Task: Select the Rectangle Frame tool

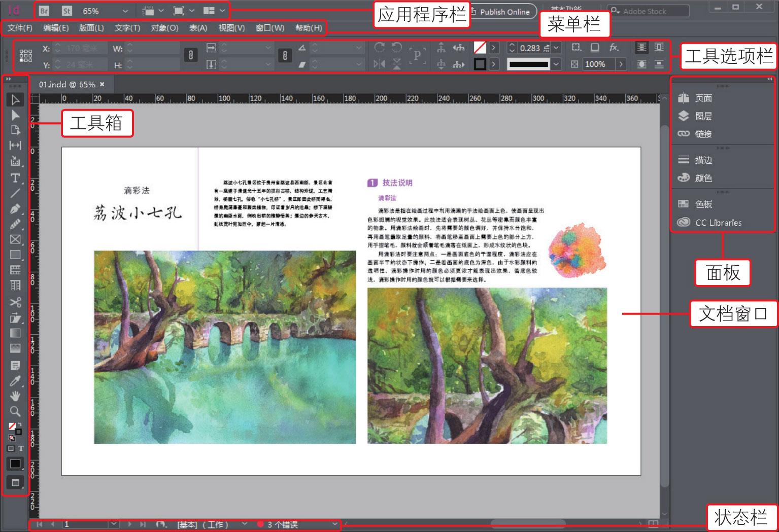Action: coord(15,239)
